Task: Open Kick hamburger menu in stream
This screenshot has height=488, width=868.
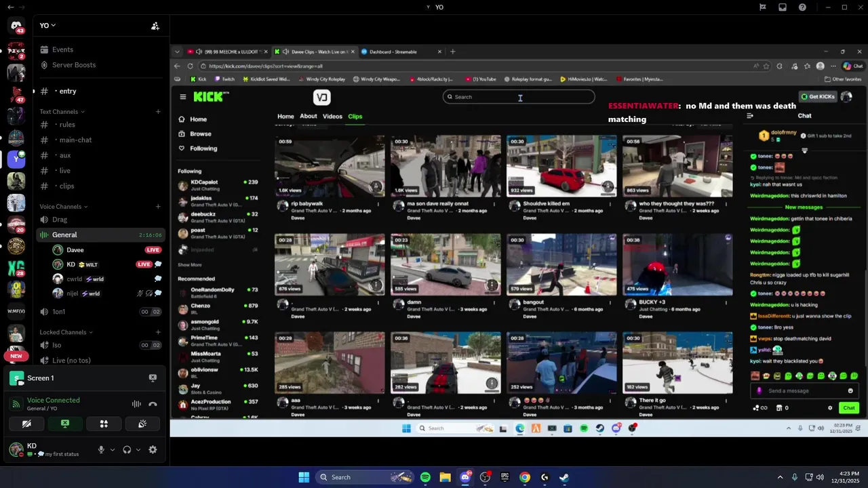Action: 182,97
